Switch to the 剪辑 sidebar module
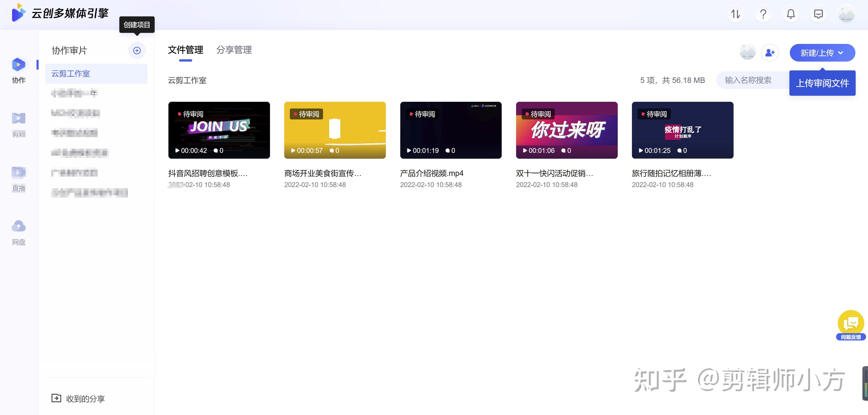Viewport: 868px width, 415px height. tap(19, 125)
